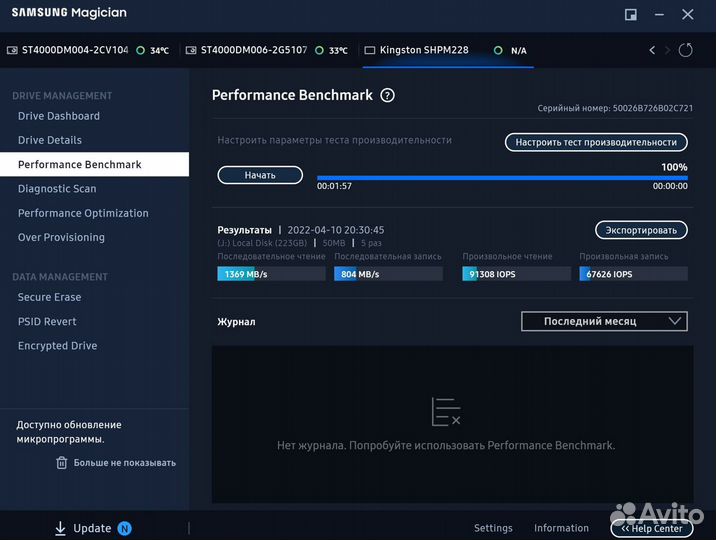716x540 pixels.
Task: Click the 67626 IOPS random write bar
Action: (x=633, y=274)
